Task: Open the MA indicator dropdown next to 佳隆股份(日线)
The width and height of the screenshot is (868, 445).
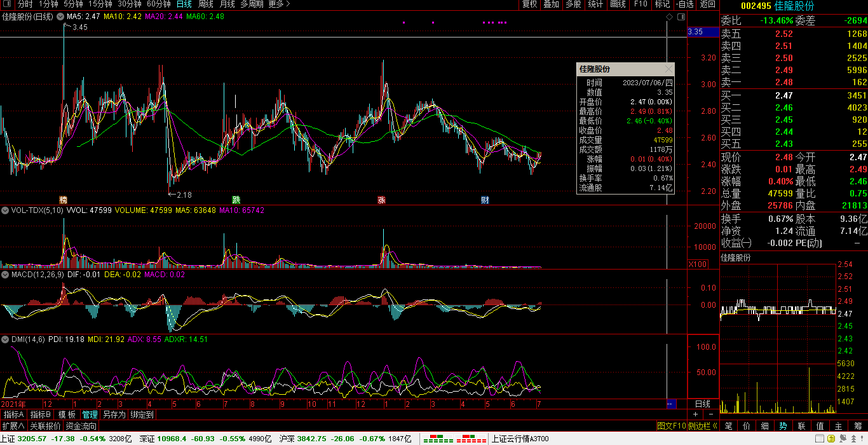Action: pos(60,16)
